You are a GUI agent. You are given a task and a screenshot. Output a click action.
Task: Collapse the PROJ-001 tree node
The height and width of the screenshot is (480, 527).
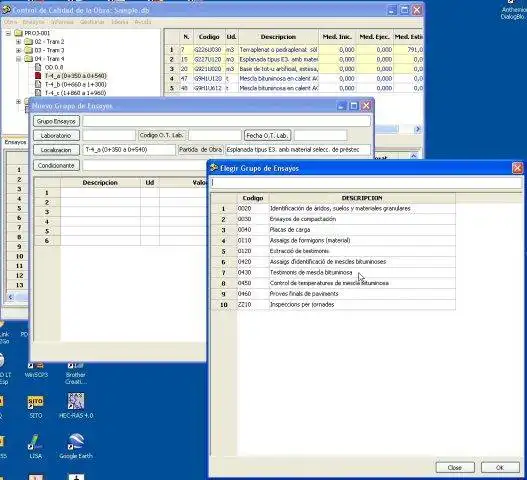click(x=8, y=33)
